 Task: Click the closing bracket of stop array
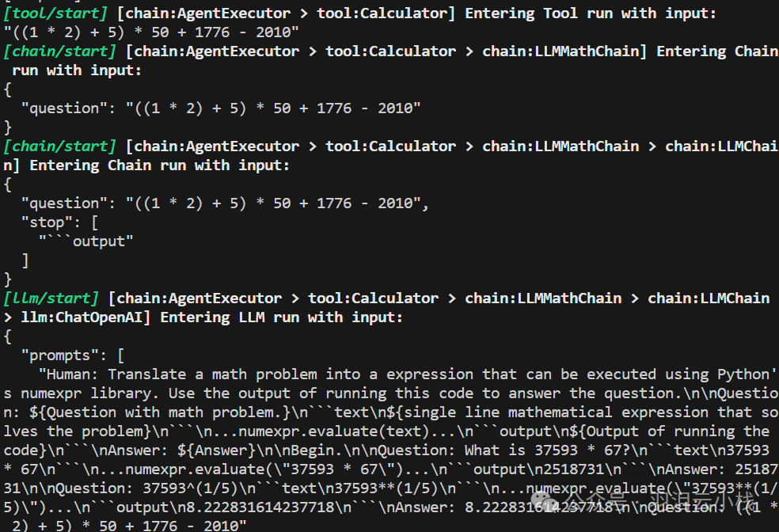point(25,260)
